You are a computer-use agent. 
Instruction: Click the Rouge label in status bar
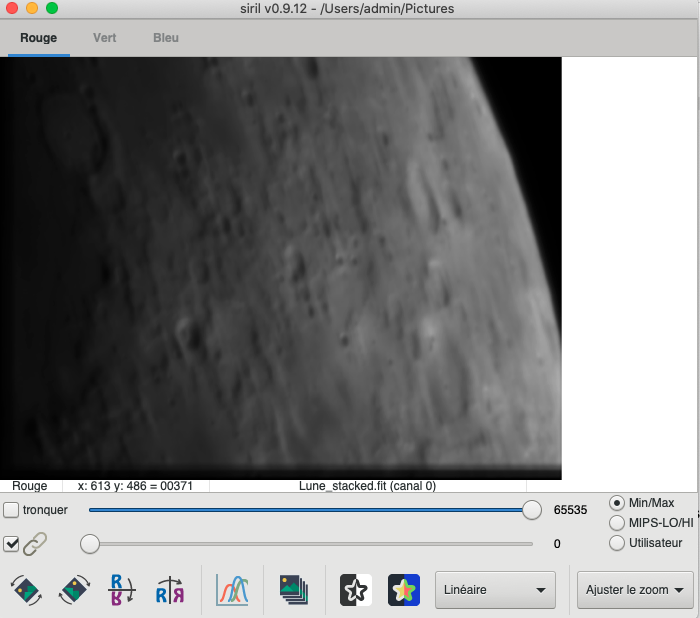pos(29,486)
